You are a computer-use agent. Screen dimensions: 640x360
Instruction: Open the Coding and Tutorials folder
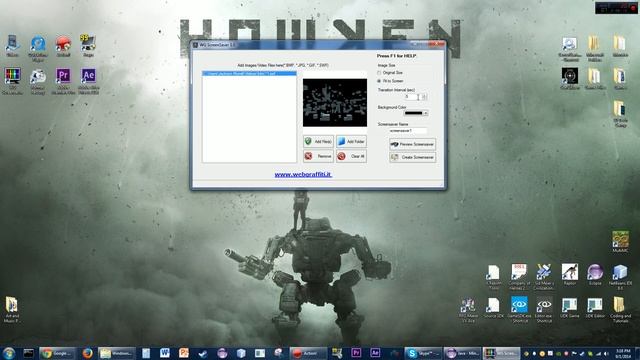(x=620, y=310)
